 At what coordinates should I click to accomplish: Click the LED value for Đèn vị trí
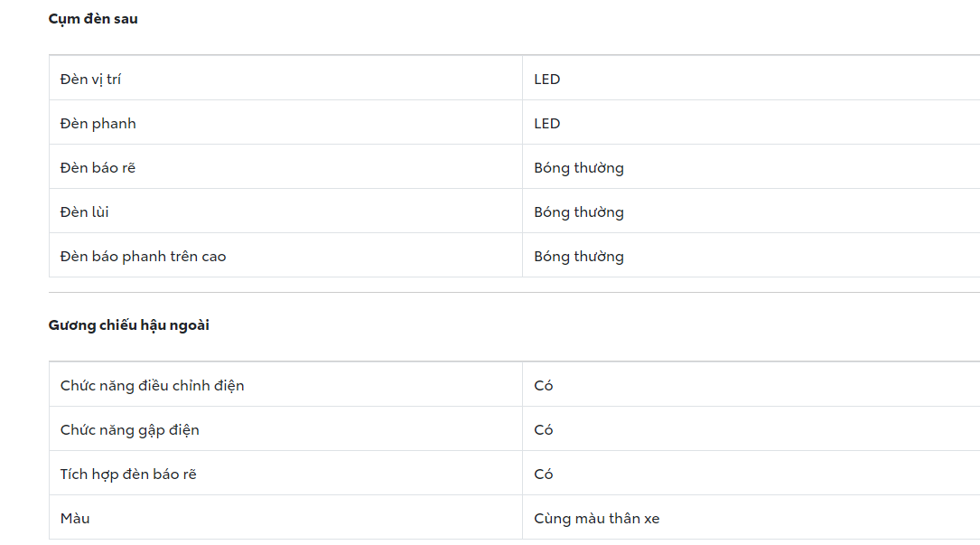point(546,80)
